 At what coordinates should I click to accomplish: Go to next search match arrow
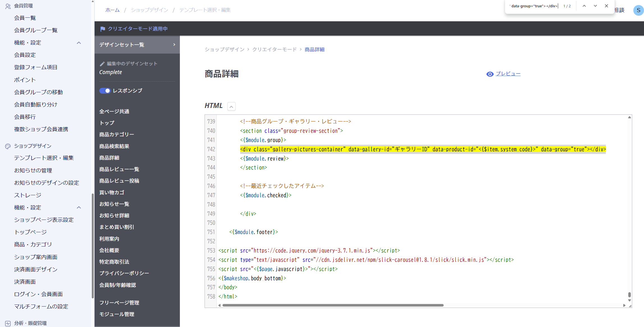click(595, 6)
